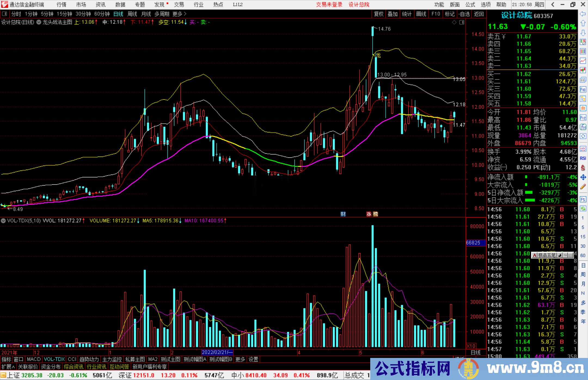Open the f(x) formula manager icon
The width and height of the screenshot is (588, 380).
583,127
